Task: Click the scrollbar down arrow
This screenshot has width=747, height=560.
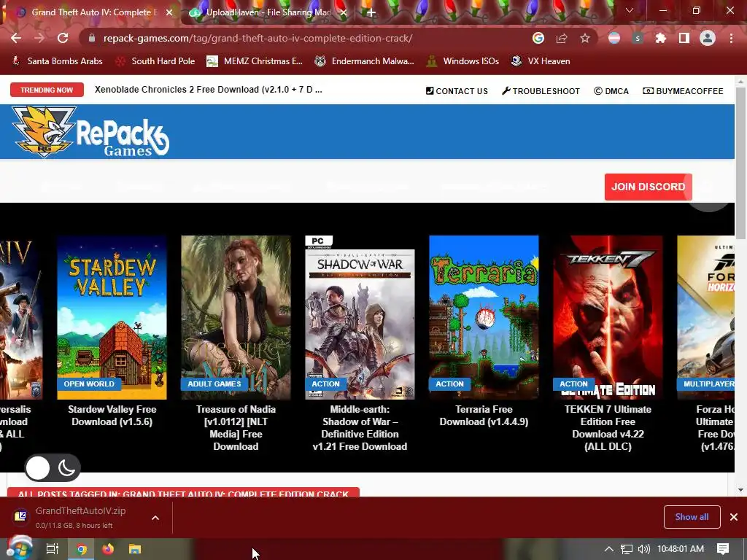Action: pyautogui.click(x=740, y=489)
